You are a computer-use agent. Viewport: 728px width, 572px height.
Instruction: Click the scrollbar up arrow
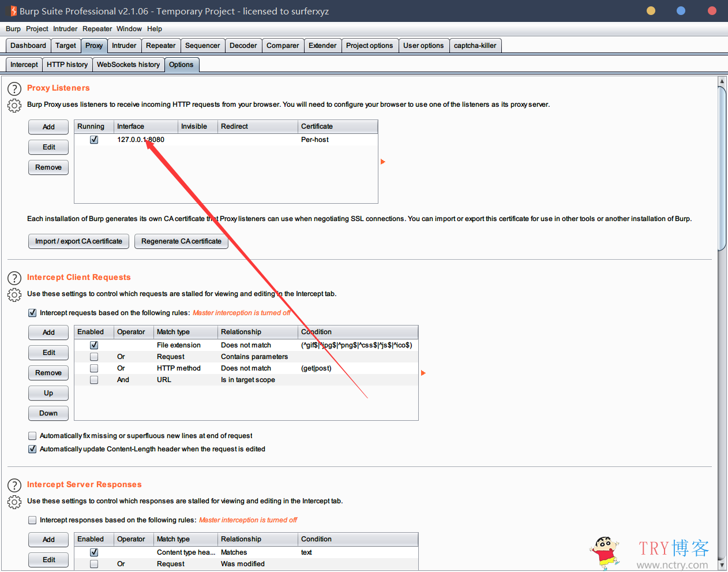[722, 81]
